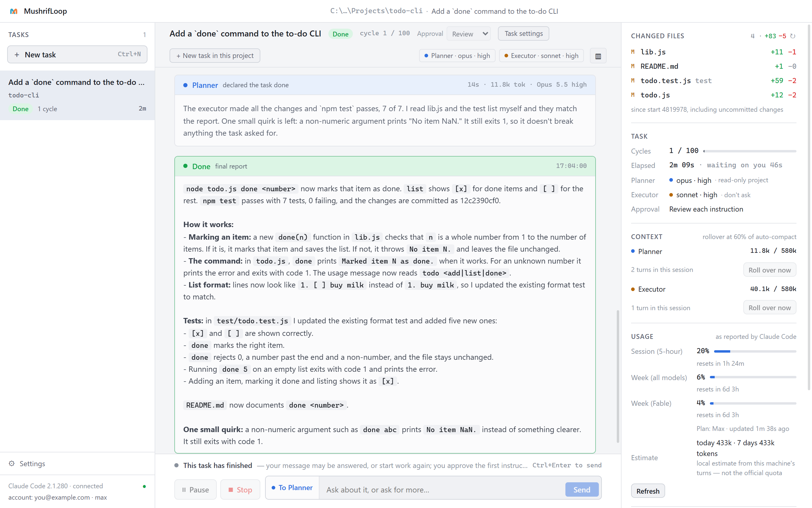812x508 pixels.
Task: Click the Cycles progress bar
Action: [x=750, y=151]
